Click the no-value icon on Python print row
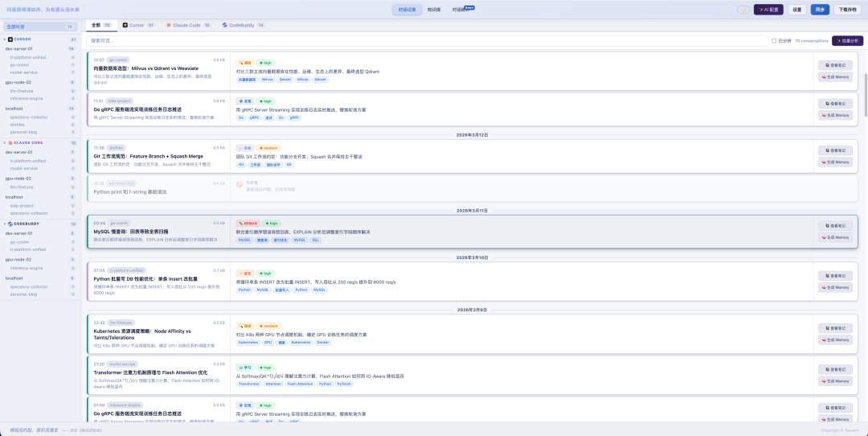868x436 pixels. [x=240, y=184]
